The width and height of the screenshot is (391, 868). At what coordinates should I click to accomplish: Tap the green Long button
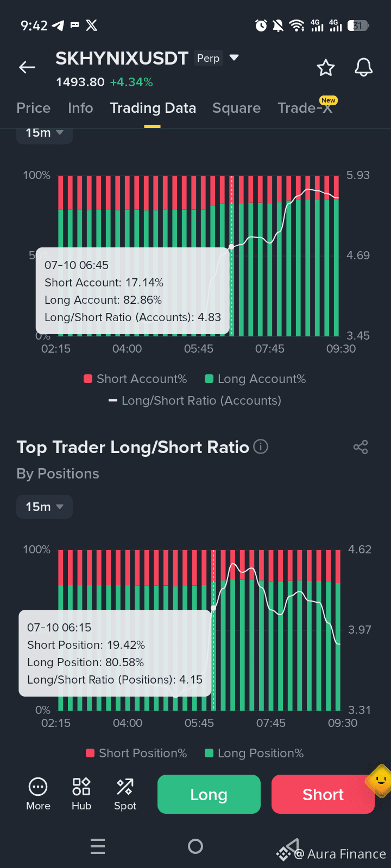point(209,794)
